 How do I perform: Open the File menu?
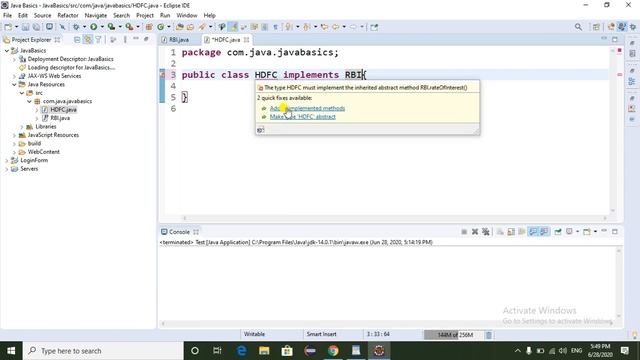[7, 16]
